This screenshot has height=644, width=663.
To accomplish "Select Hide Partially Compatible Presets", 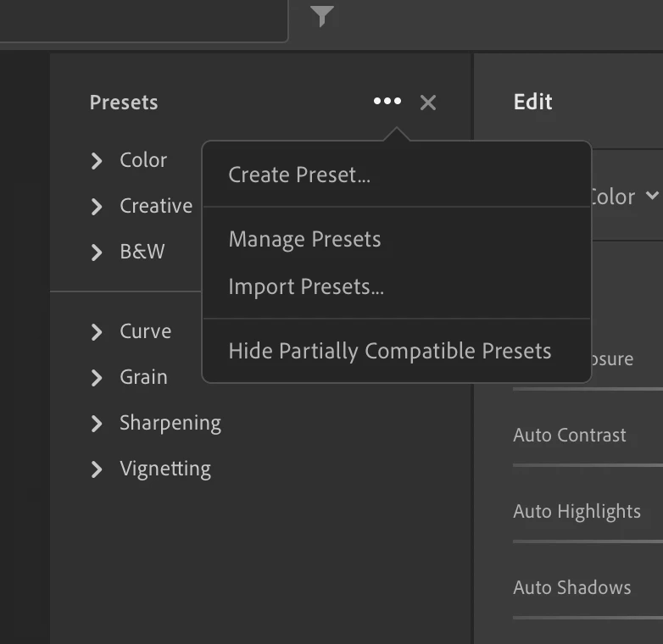I will tap(390, 351).
